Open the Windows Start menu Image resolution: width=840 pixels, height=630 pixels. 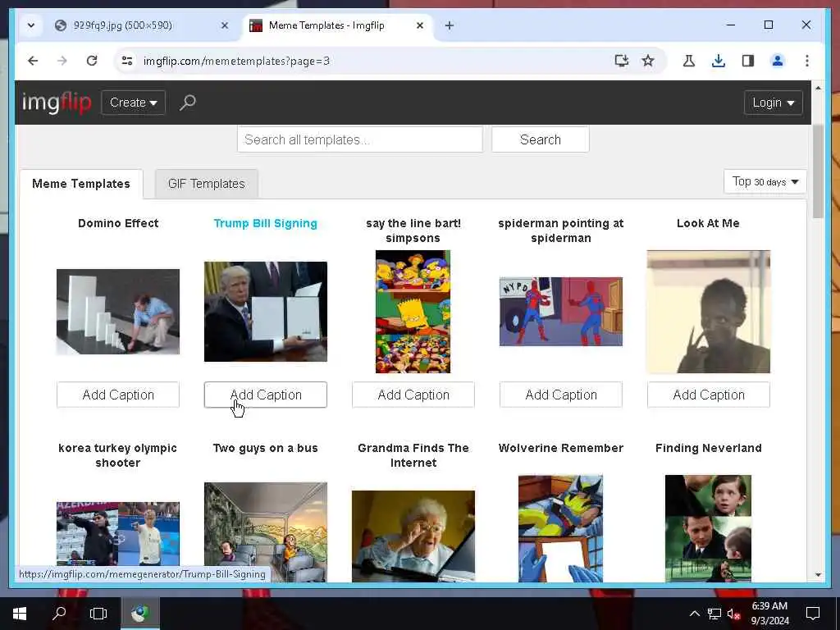click(x=20, y=614)
